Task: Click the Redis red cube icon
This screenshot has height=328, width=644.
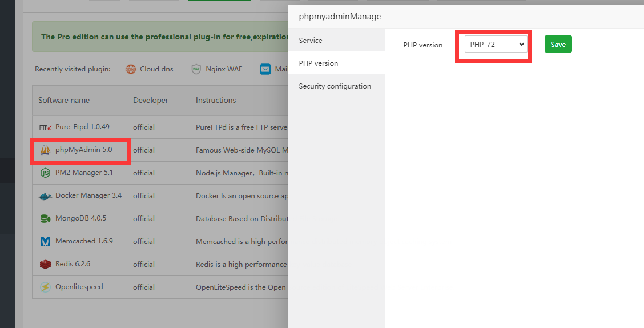Action: coord(45,265)
